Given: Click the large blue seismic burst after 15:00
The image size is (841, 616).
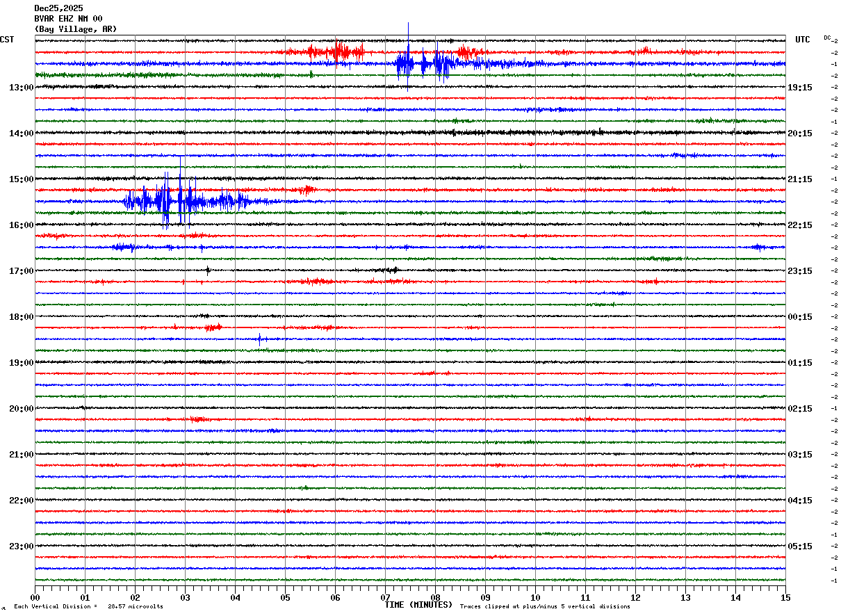Looking at the screenshot, I should pyautogui.click(x=188, y=201).
